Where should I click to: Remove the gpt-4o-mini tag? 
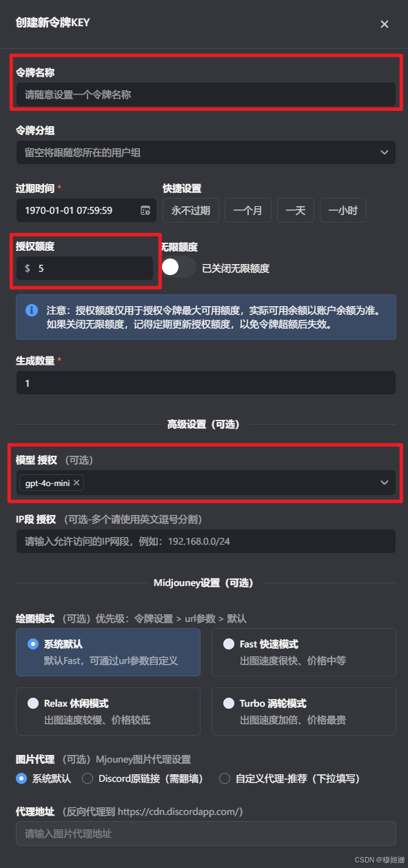pyautogui.click(x=76, y=483)
